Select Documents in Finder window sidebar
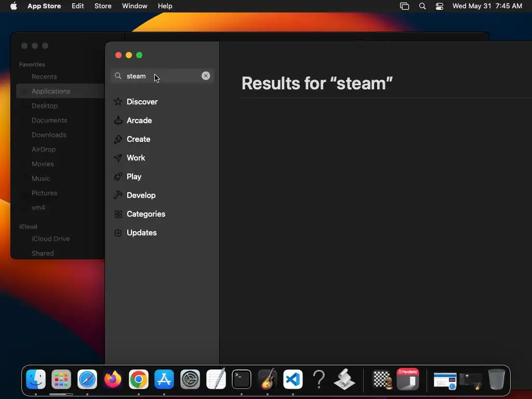 pos(49,121)
